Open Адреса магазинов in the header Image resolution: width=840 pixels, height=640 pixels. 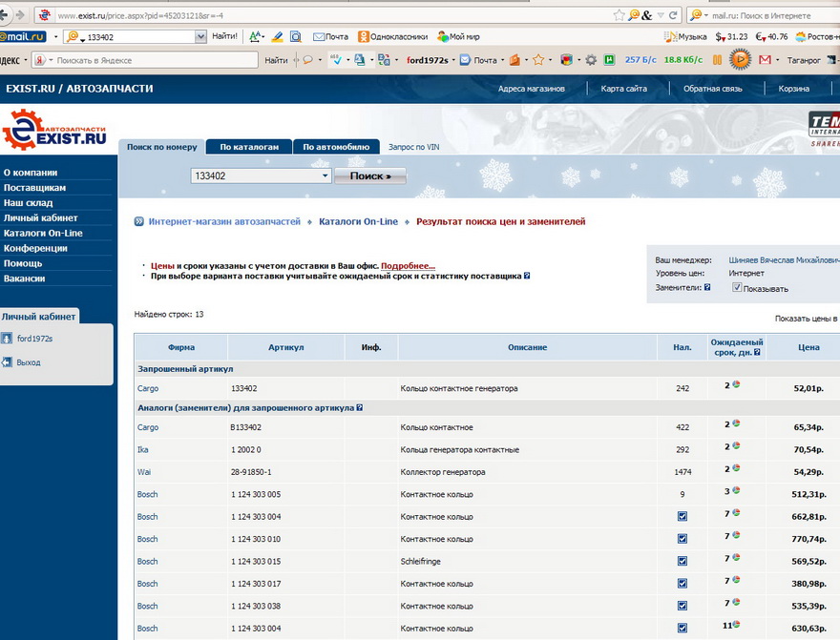(532, 89)
